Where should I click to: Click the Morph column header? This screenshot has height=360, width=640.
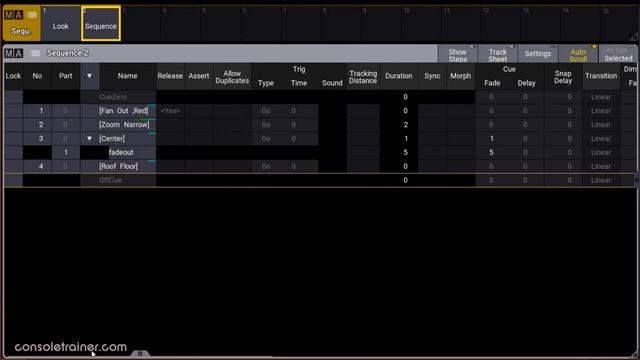point(460,76)
